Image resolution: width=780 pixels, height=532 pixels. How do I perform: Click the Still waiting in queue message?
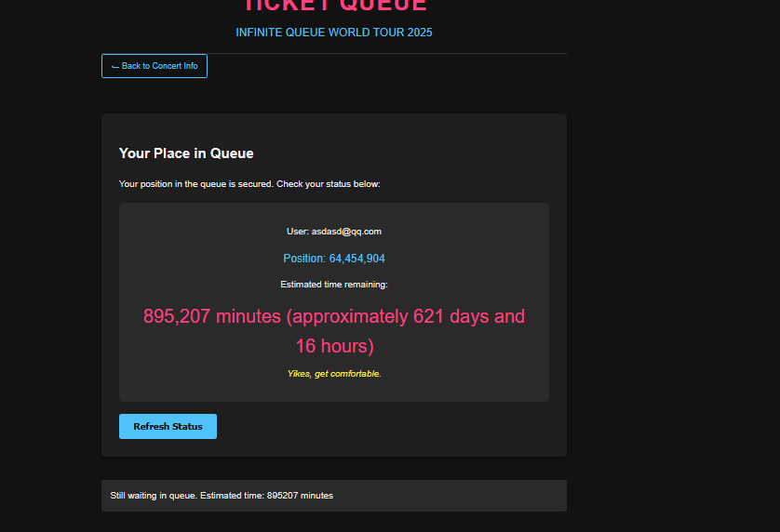point(222,496)
